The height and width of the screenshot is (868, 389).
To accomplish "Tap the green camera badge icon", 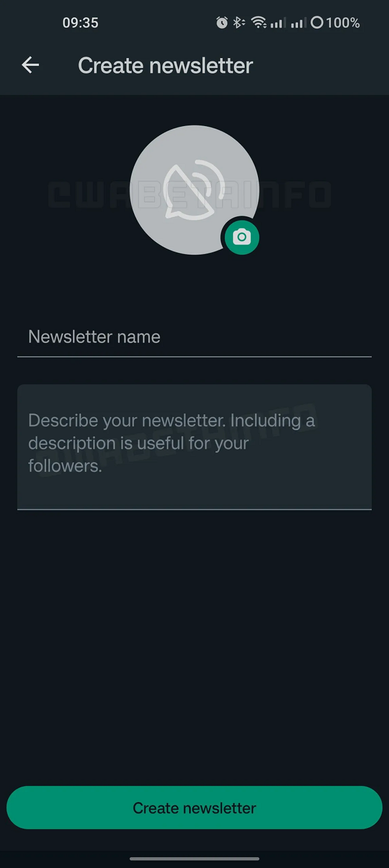I will coord(242,237).
